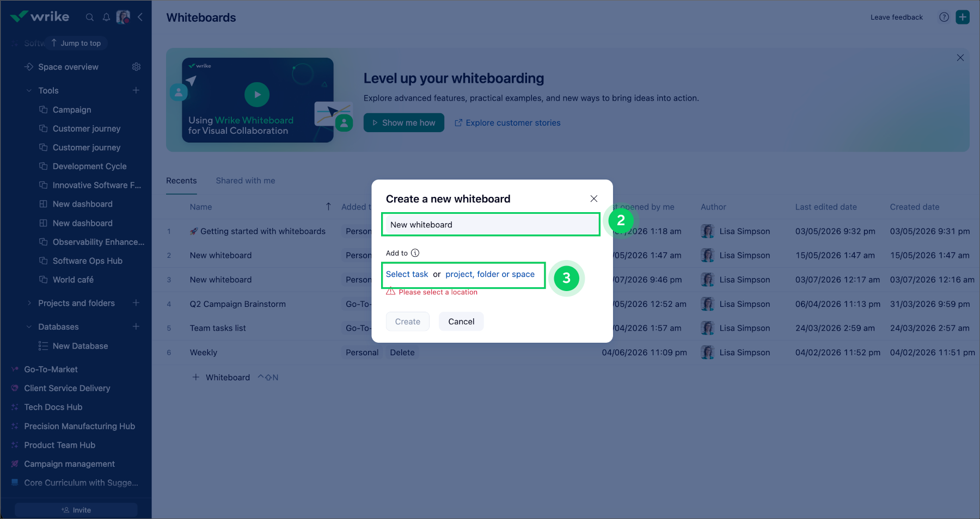Collapse the sidebar with arrow icon

[140, 17]
